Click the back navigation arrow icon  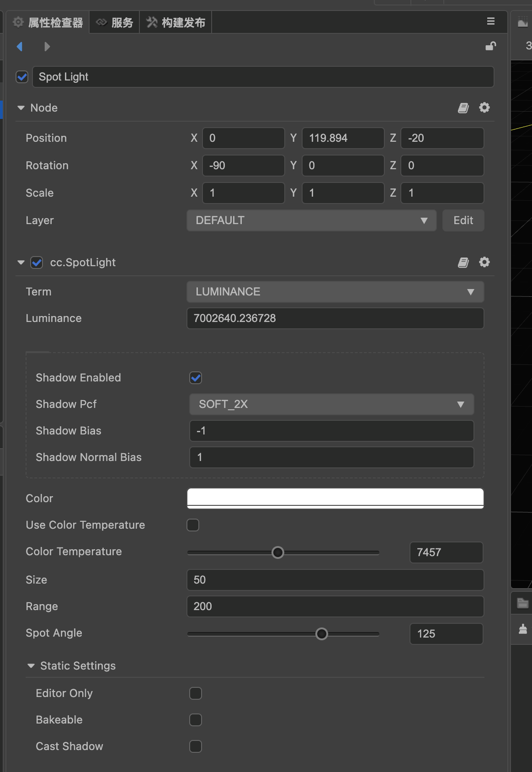pos(20,47)
